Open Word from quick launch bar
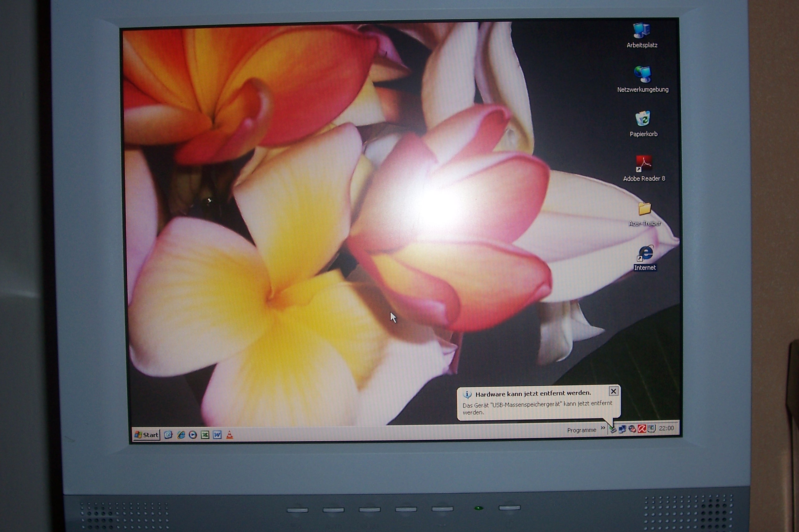 pos(217,435)
